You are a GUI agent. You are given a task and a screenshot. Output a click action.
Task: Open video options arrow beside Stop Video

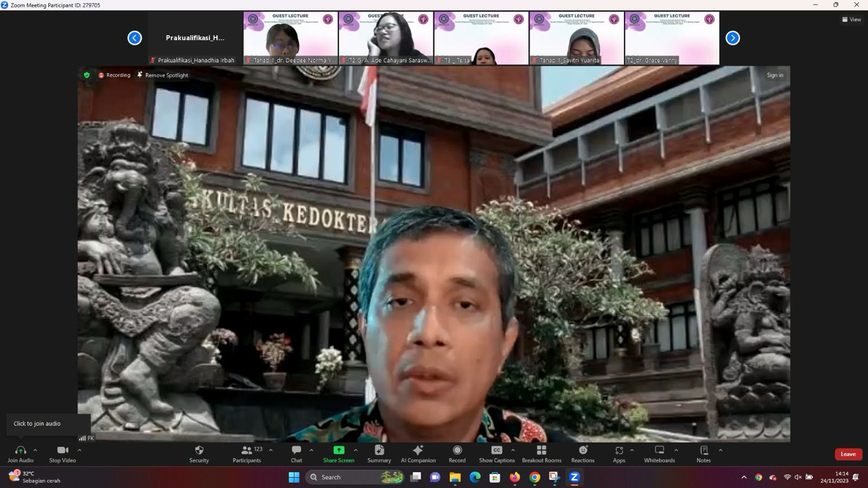[79, 450]
